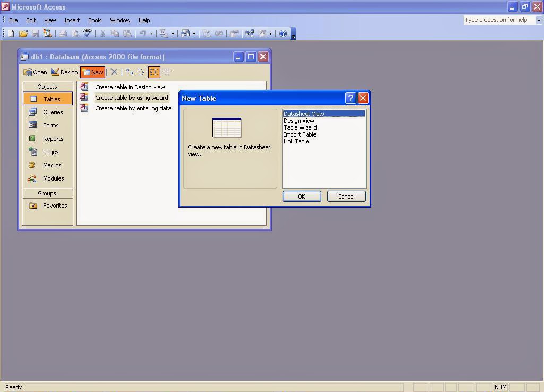Click the File Search toolbar icon
This screenshot has width=544, height=392.
[48, 33]
